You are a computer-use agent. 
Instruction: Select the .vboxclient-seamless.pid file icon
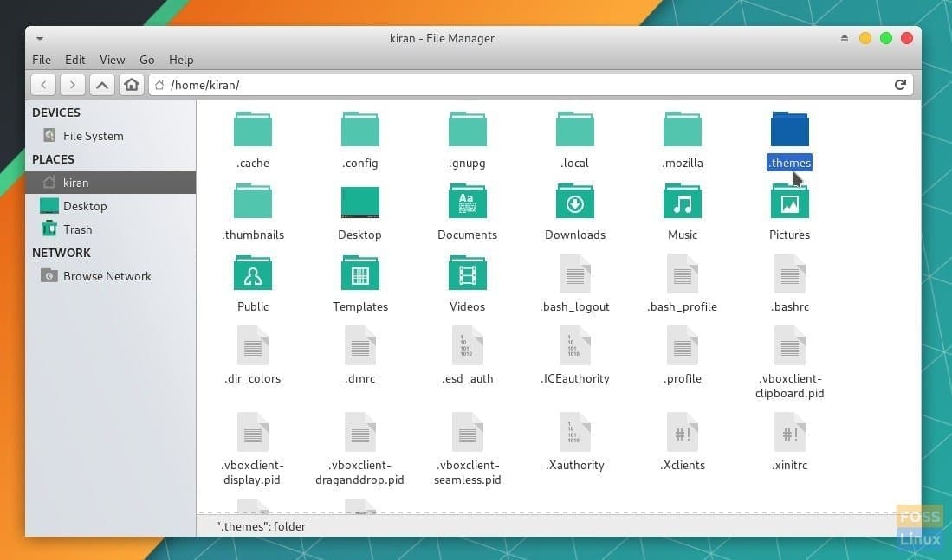(468, 432)
